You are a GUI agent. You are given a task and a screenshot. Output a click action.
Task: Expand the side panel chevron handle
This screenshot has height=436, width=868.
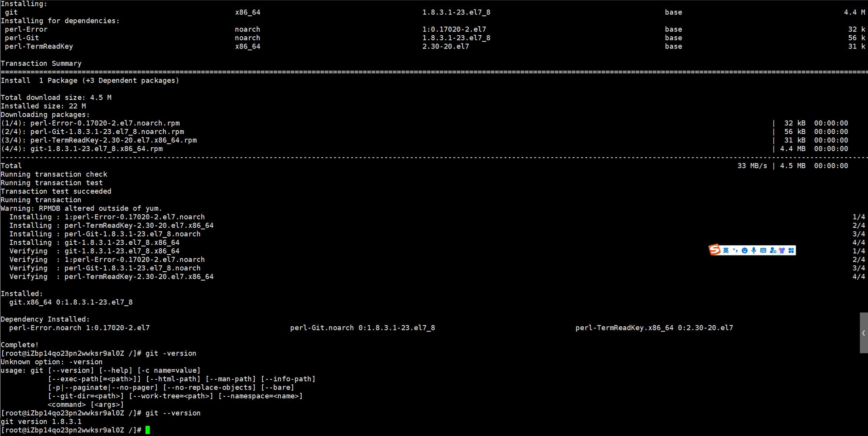coord(864,333)
